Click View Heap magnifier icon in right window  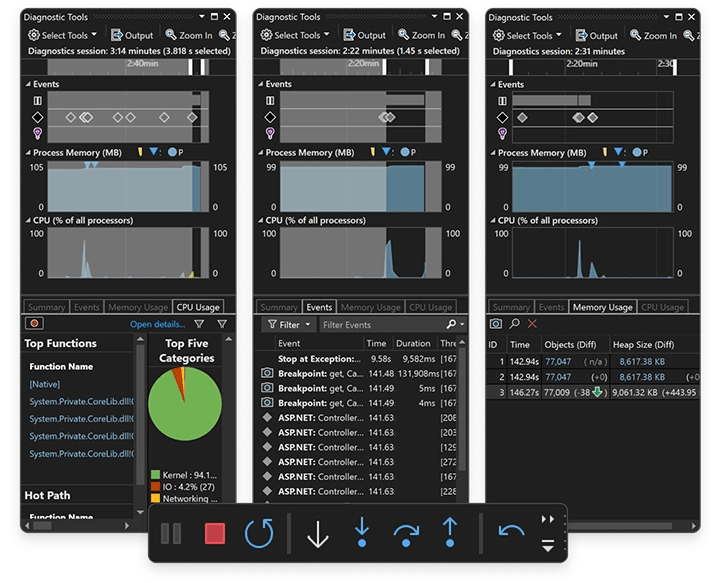(x=514, y=324)
